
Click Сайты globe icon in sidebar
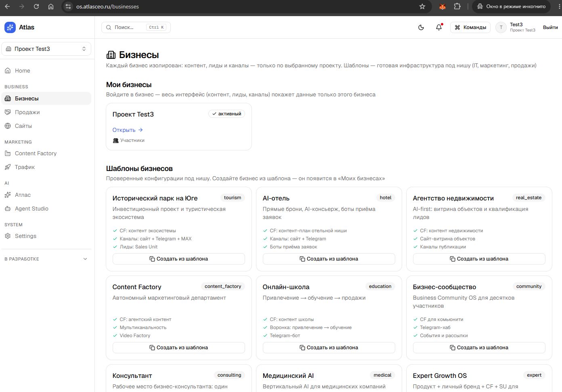(8, 126)
